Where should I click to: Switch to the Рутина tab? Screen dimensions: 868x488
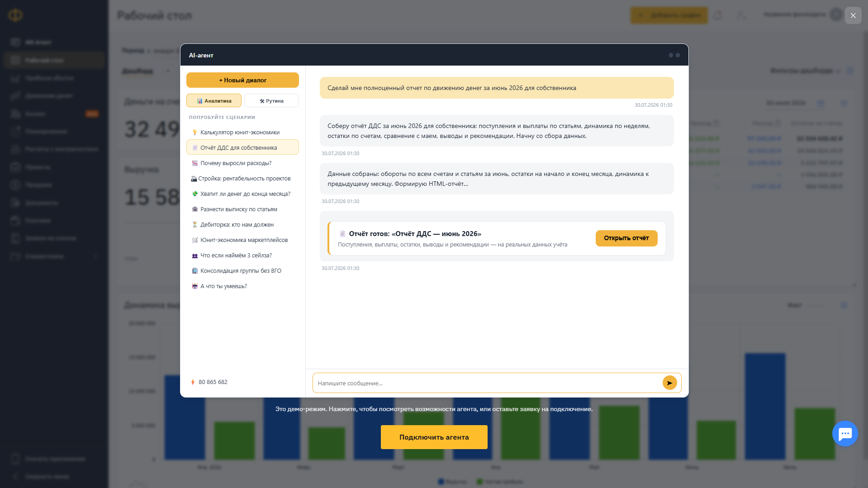[271, 100]
